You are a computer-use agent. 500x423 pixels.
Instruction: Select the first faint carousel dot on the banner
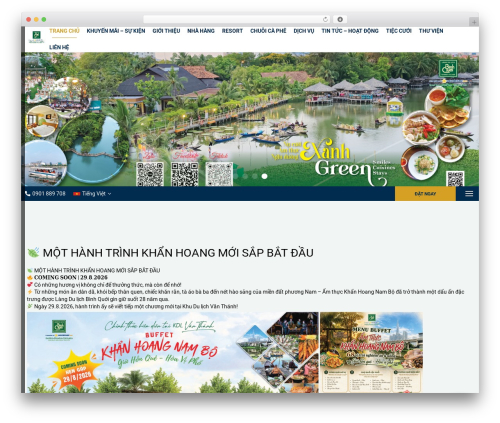coord(236,176)
